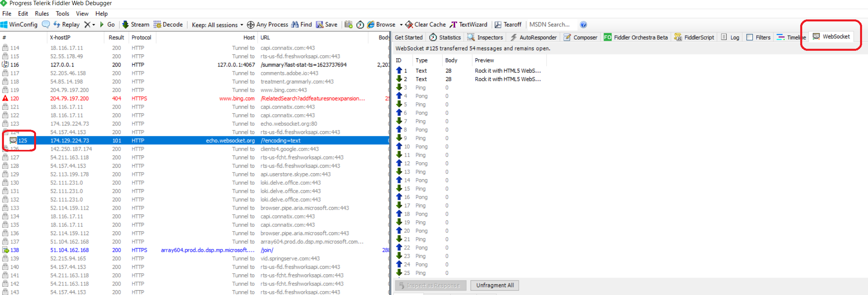Click into the MSDN Search field

pos(551,25)
